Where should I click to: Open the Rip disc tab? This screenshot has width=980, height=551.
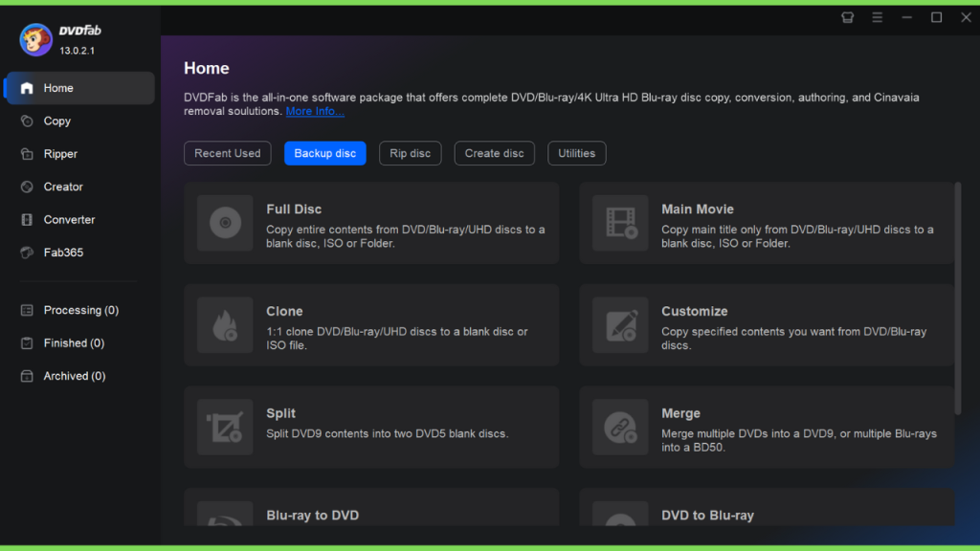coord(410,153)
